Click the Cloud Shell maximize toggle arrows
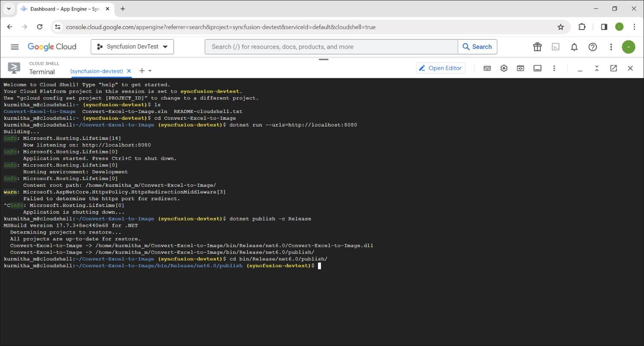The width and height of the screenshot is (644, 346). [x=597, y=68]
